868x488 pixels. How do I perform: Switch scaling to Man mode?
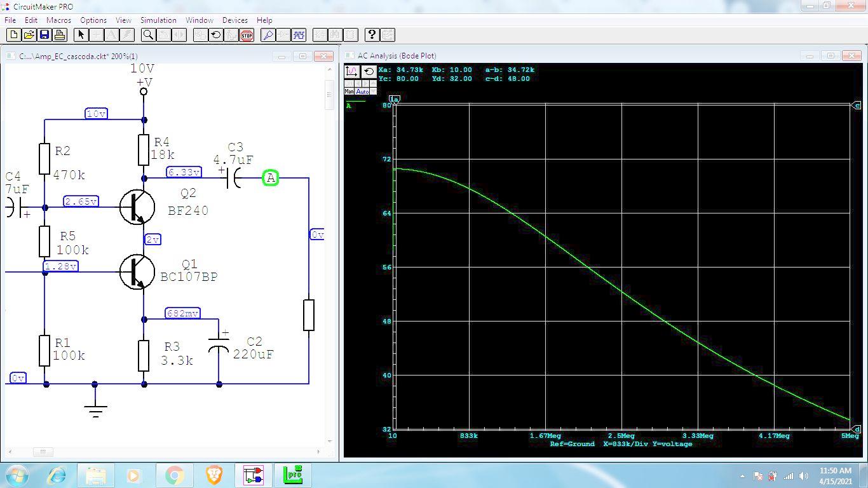(x=349, y=91)
